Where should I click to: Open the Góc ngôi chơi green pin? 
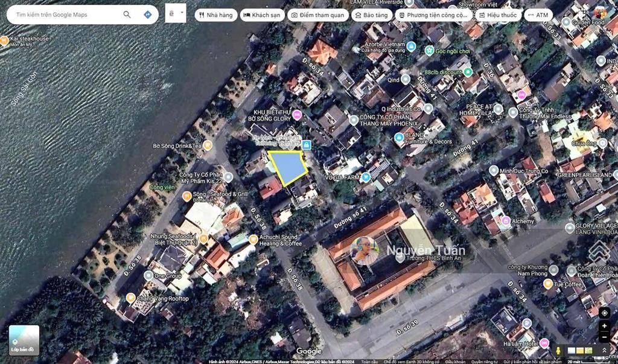(x=429, y=51)
